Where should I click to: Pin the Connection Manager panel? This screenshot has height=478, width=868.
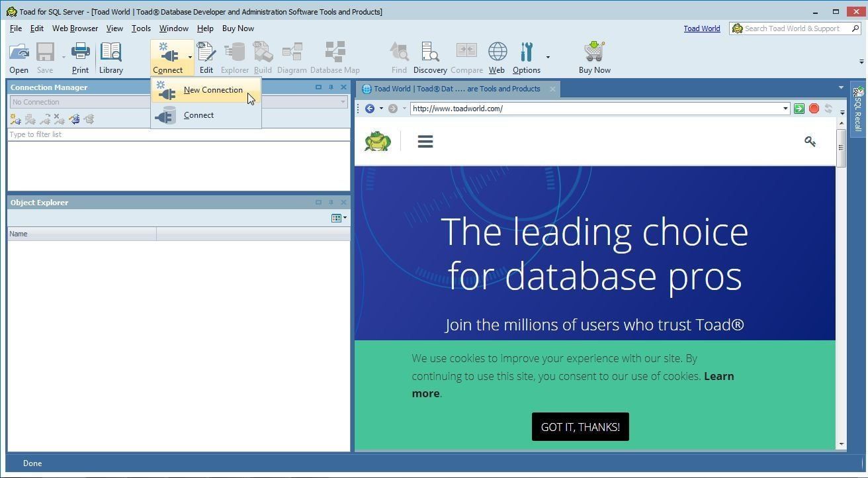331,87
